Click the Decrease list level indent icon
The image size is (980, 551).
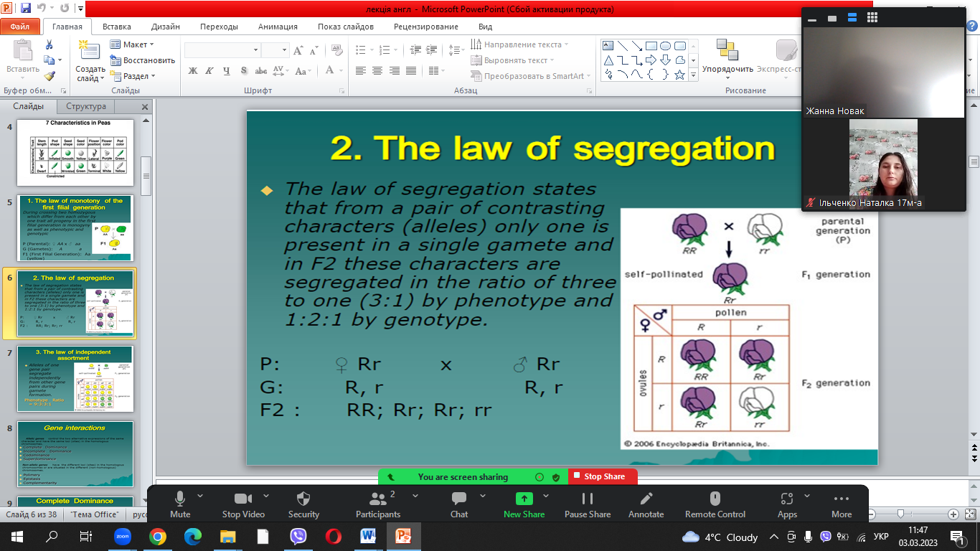(x=415, y=50)
